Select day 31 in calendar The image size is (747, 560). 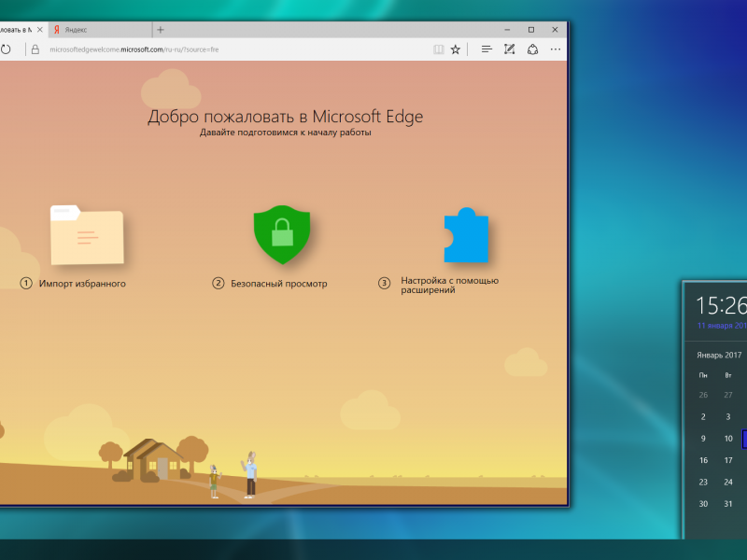[x=728, y=504]
